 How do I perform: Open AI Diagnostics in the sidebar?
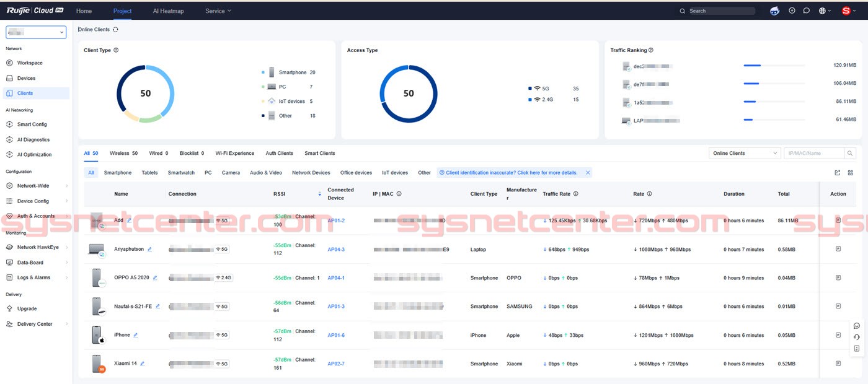33,140
